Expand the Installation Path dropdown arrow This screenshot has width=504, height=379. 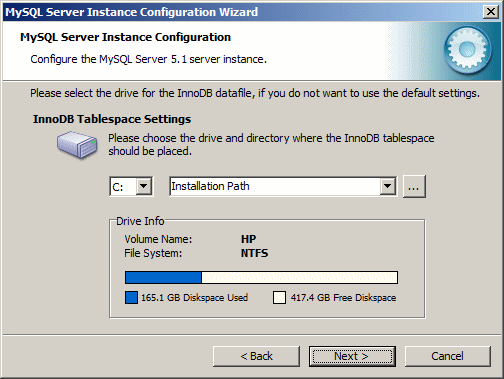[388, 186]
